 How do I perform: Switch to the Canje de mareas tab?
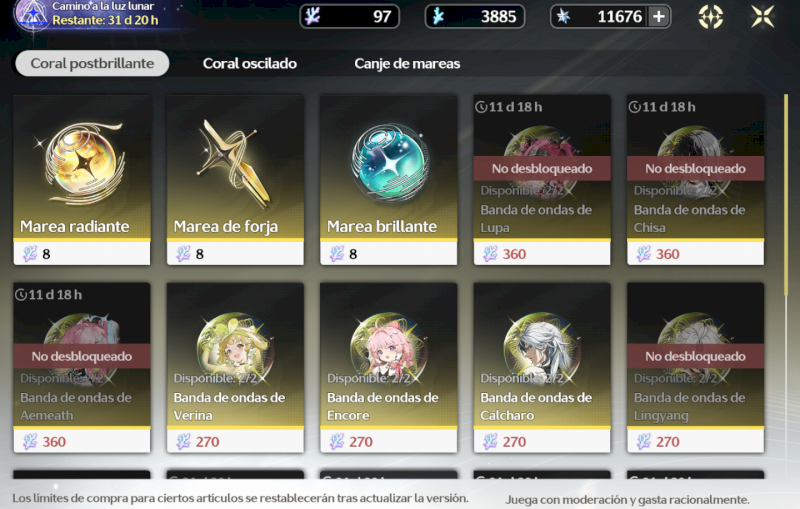click(407, 63)
